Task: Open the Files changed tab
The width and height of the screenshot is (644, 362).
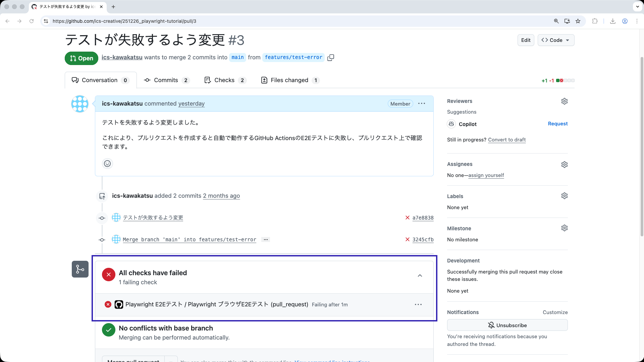Action: (289, 80)
